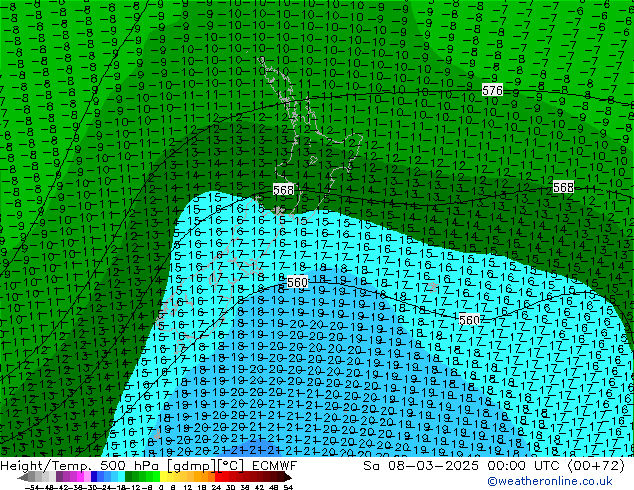The height and width of the screenshot is (490, 634).
Task: Click the 0 value under the color scale
Action: click(161, 487)
